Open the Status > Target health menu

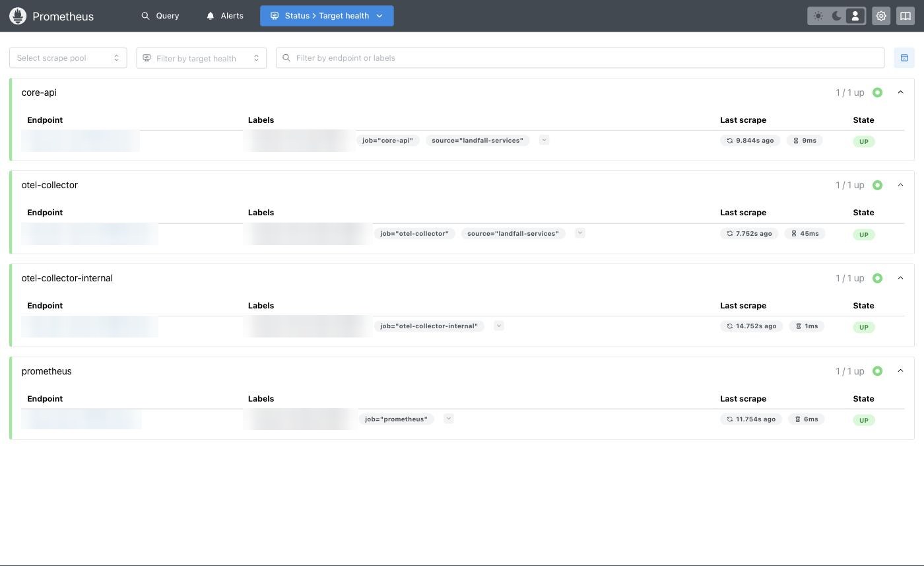pos(327,16)
